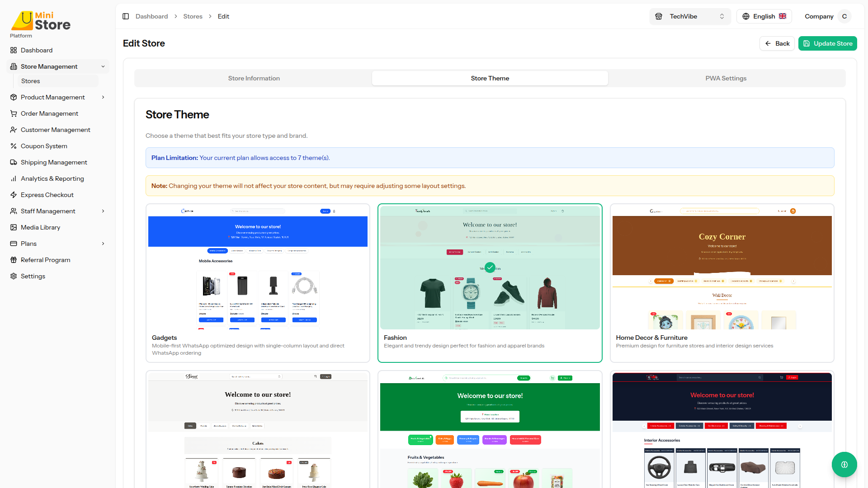This screenshot has width=868, height=488.
Task: Click the Referral Program gift icon
Action: tap(14, 260)
